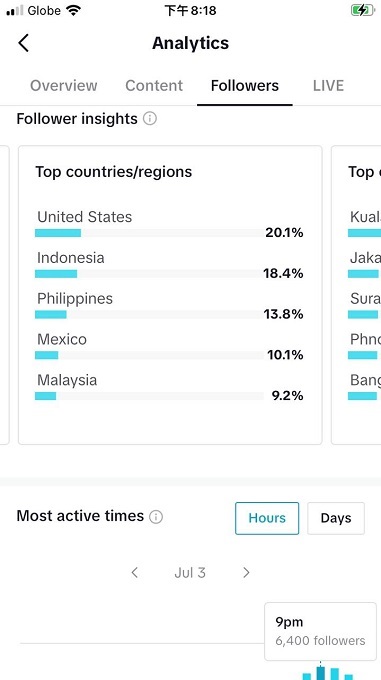Tap the cellular signal bars icon
Image resolution: width=381 pixels, height=680 pixels.
[15, 10]
